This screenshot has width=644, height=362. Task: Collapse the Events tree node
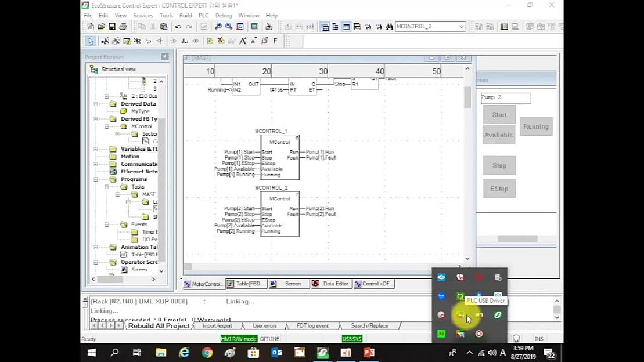(x=106, y=225)
